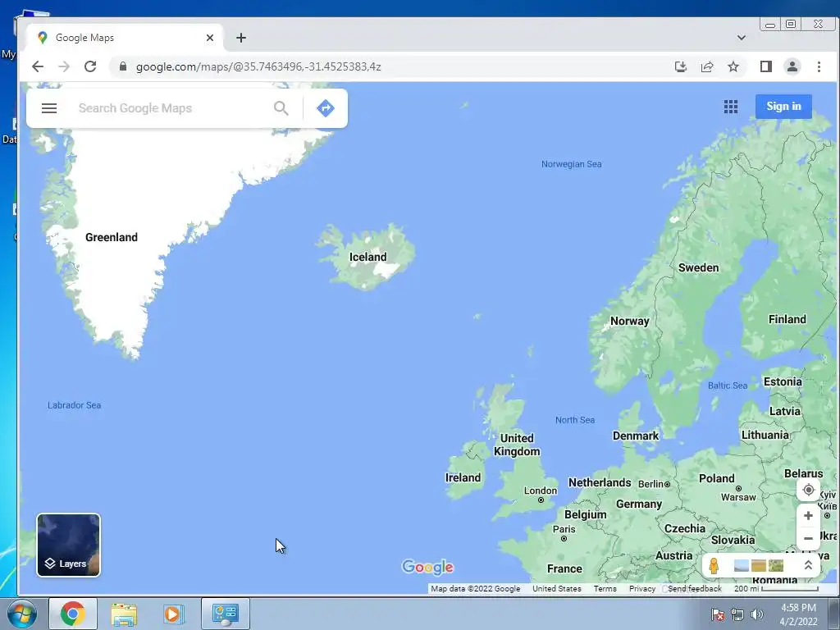Go back with the browser back arrow

[38, 66]
